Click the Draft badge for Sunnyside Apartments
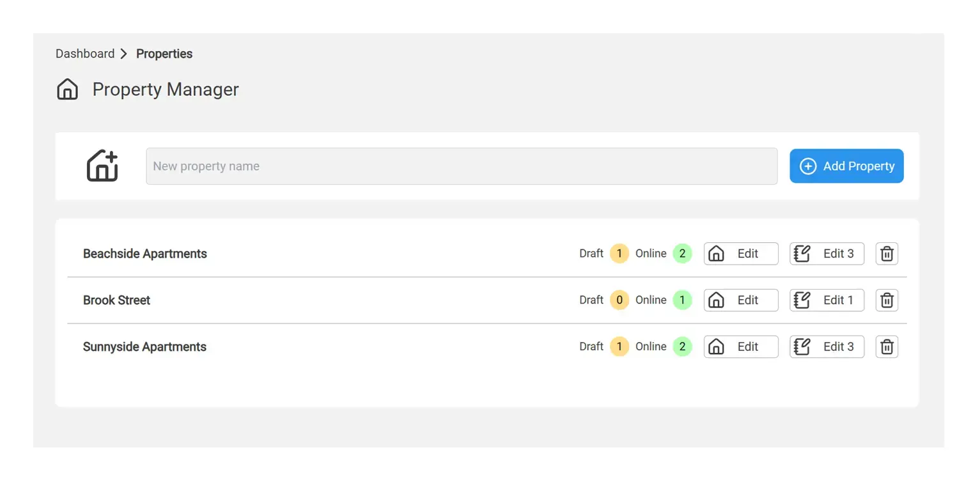This screenshot has height=482, width=980. (x=619, y=346)
